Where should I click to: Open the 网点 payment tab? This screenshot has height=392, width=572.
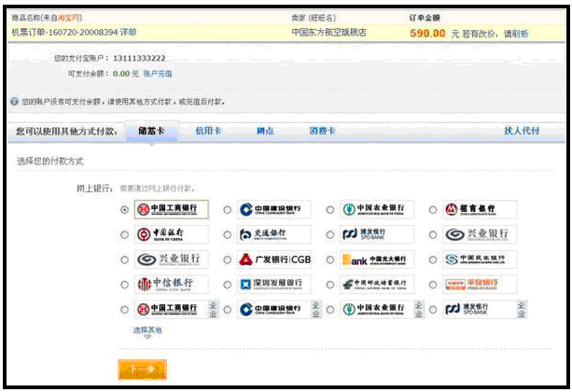(x=265, y=131)
